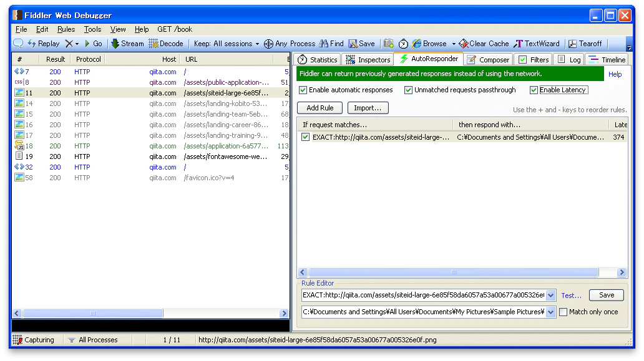This screenshot has height=361, width=644.
Task: Click rules list scroll left arrow
Action: click(x=303, y=272)
